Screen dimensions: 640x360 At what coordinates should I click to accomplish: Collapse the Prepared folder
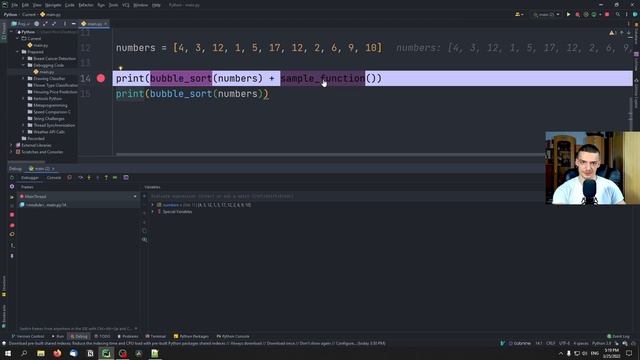18,52
